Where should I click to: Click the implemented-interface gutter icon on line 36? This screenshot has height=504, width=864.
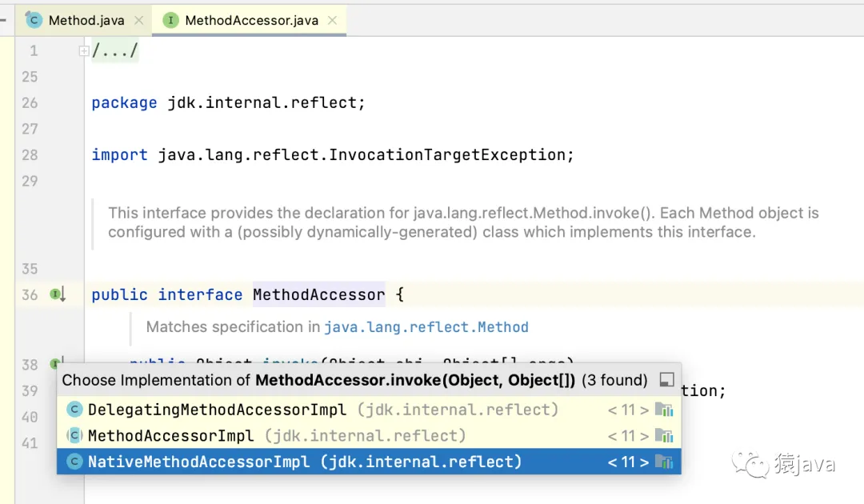[58, 294]
